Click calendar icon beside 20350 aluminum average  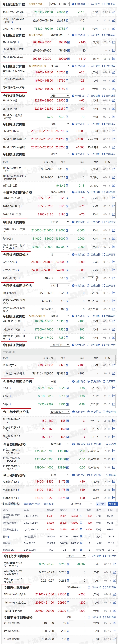pyautogui.click(x=69, y=43)
